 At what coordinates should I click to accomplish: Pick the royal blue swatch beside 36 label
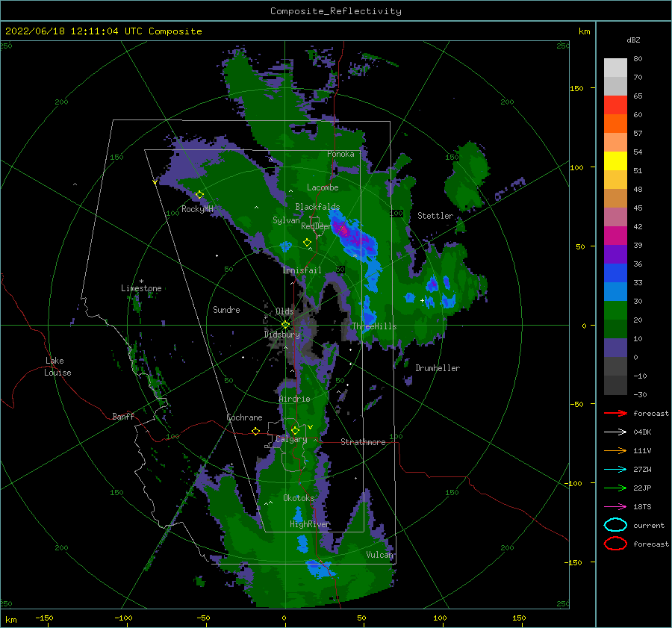615,273
